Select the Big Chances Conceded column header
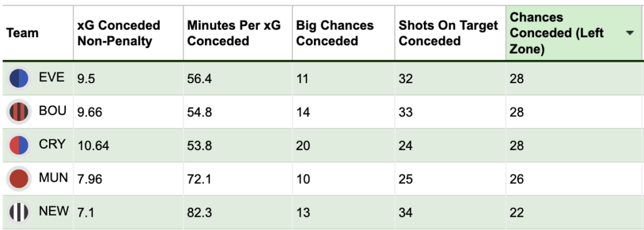 click(335, 33)
